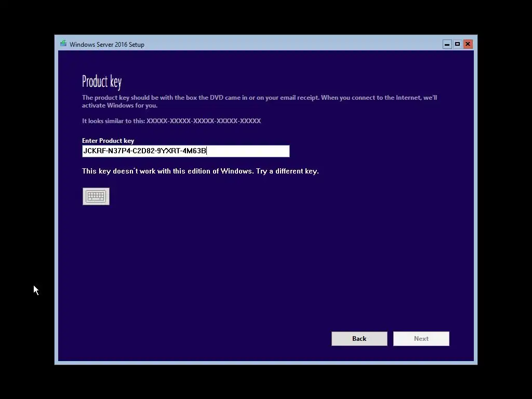
Task: Click the 'Enter Product key' label
Action: pyautogui.click(x=108, y=140)
